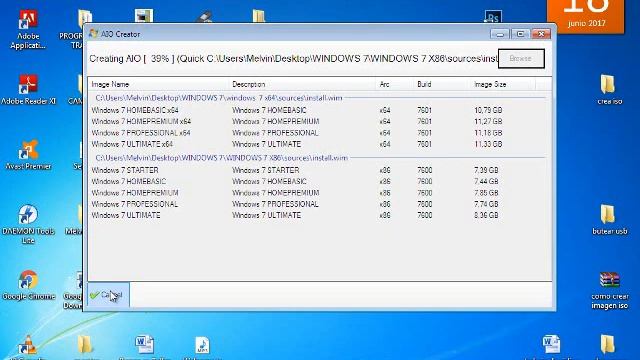The height and width of the screenshot is (360, 640).
Task: Click the greyed-out Browse button
Action: (x=521, y=59)
